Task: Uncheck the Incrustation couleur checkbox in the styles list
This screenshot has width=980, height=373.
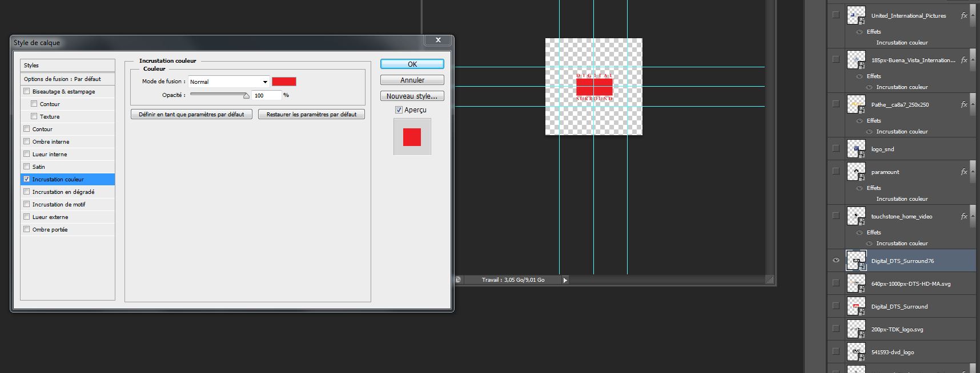Action: click(x=26, y=179)
